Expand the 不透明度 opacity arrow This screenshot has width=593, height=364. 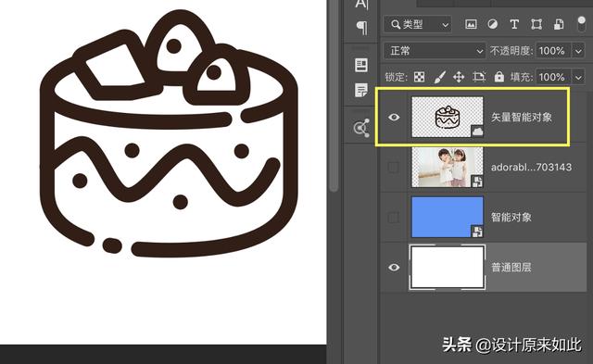578,51
